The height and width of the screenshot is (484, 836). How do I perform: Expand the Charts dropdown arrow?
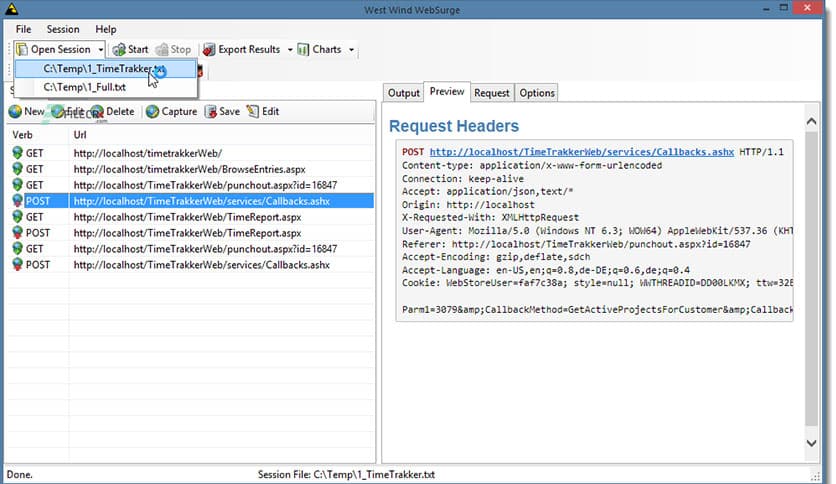351,50
